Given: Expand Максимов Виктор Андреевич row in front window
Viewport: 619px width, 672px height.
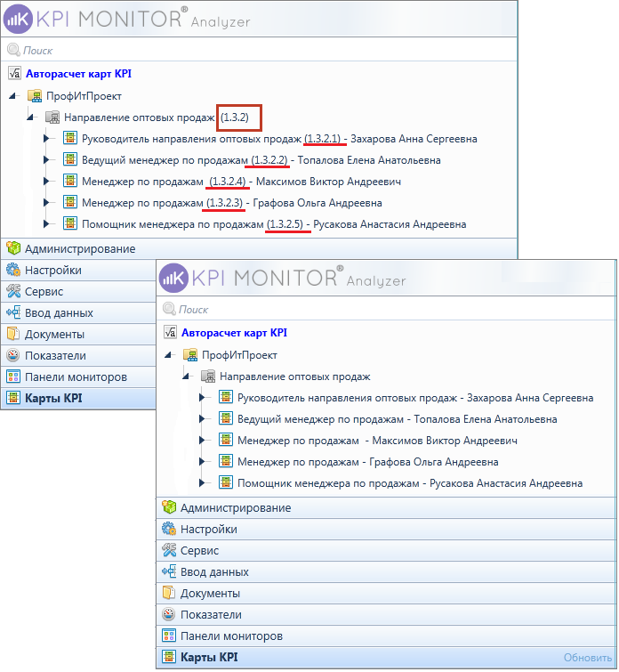Looking at the screenshot, I should (202, 441).
